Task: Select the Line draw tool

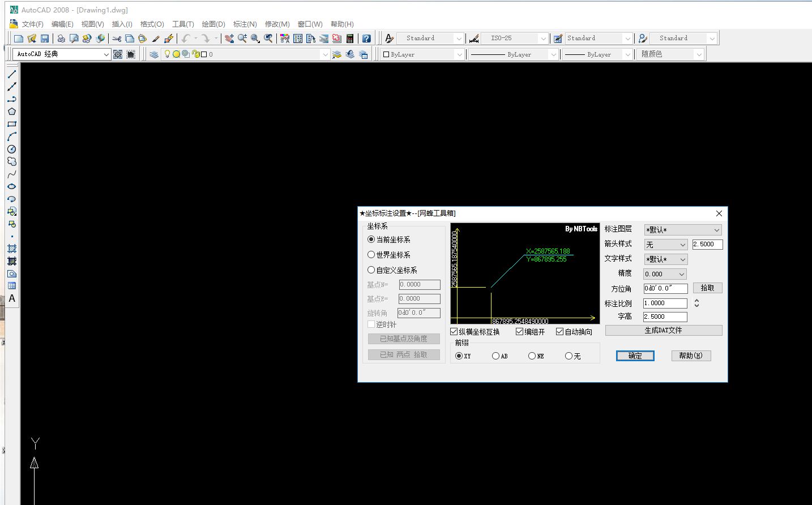Action: [x=11, y=74]
